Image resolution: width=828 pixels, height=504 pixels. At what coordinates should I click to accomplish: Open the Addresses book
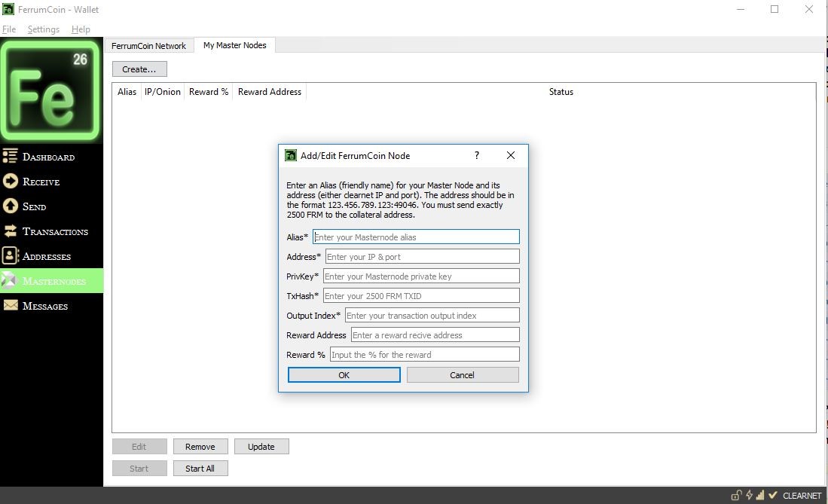(51, 255)
